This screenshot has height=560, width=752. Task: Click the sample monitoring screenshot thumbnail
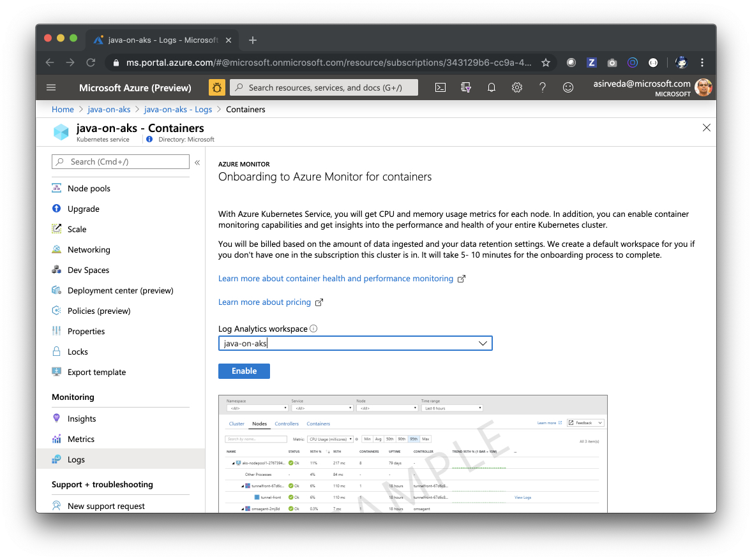413,453
